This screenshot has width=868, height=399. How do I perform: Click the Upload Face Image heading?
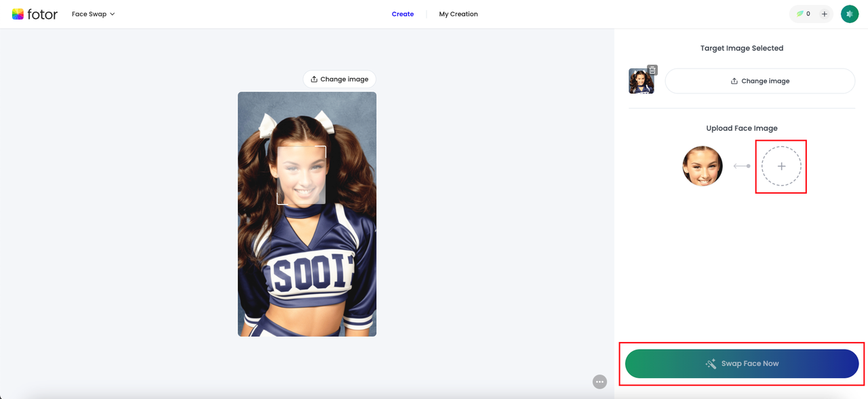pyautogui.click(x=742, y=128)
